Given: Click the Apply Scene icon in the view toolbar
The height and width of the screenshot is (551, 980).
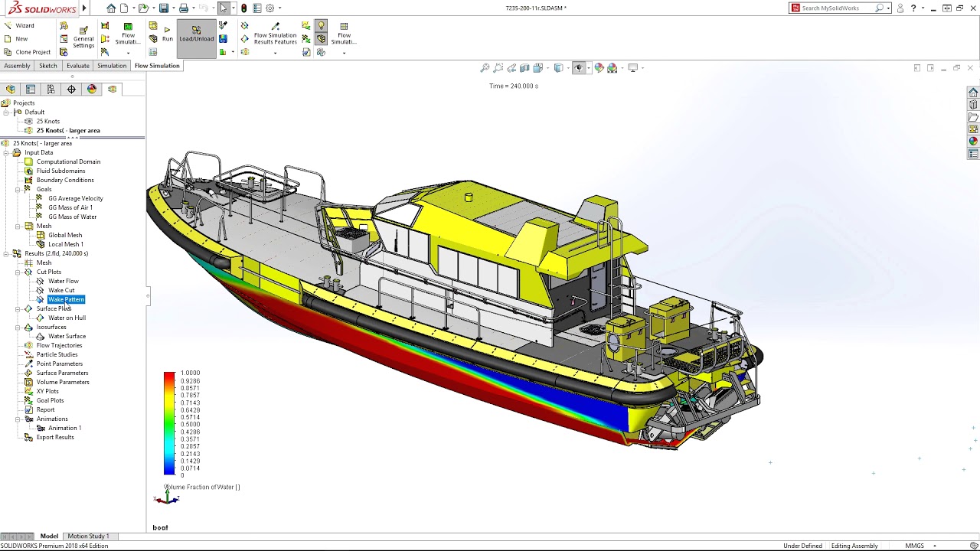Looking at the screenshot, I should click(x=612, y=68).
